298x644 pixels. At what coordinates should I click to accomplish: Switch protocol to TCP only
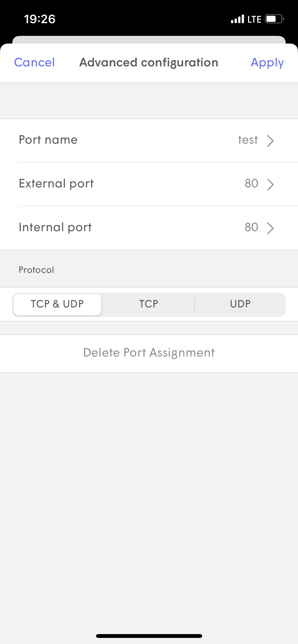[148, 304]
